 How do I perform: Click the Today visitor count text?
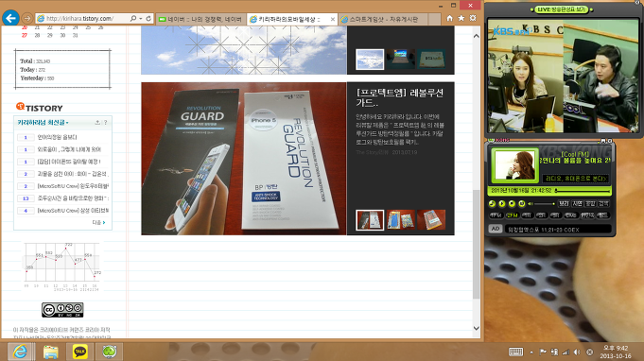click(x=32, y=70)
